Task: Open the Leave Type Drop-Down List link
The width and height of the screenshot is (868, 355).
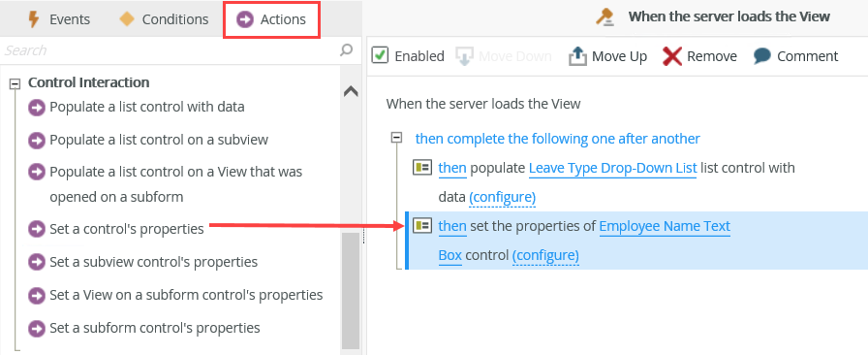Action: point(613,168)
